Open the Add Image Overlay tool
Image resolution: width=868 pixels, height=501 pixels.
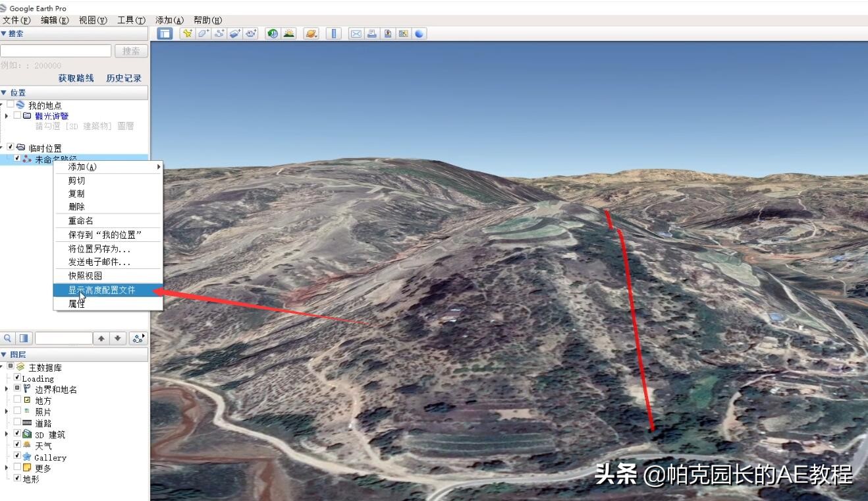point(235,33)
